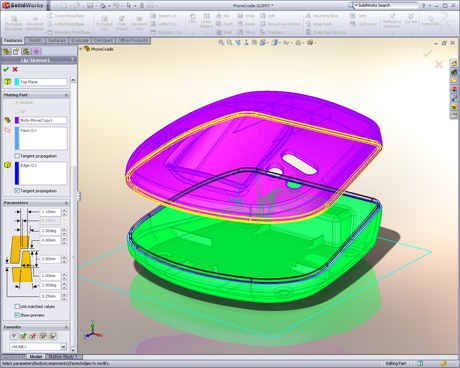460x368 pixels.
Task: Switch to the Sketch tab
Action: click(x=35, y=40)
